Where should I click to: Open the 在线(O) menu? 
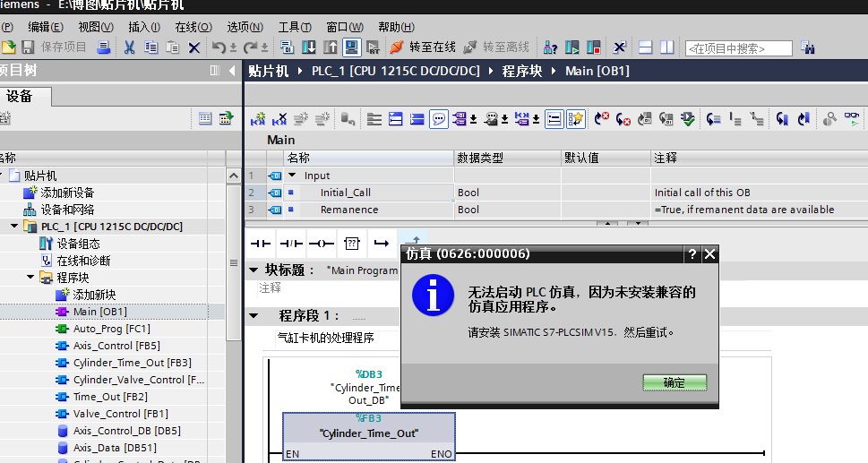[x=193, y=27]
